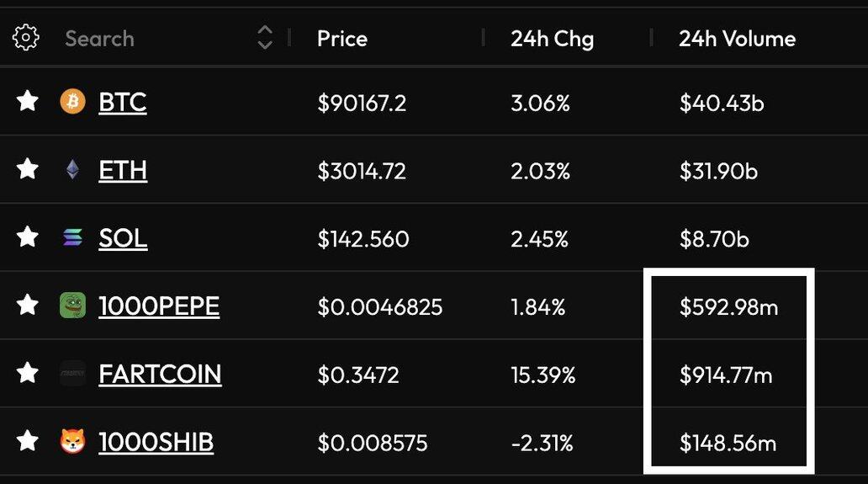The width and height of the screenshot is (868, 484).
Task: Open the BTC market link
Action: click(x=123, y=103)
